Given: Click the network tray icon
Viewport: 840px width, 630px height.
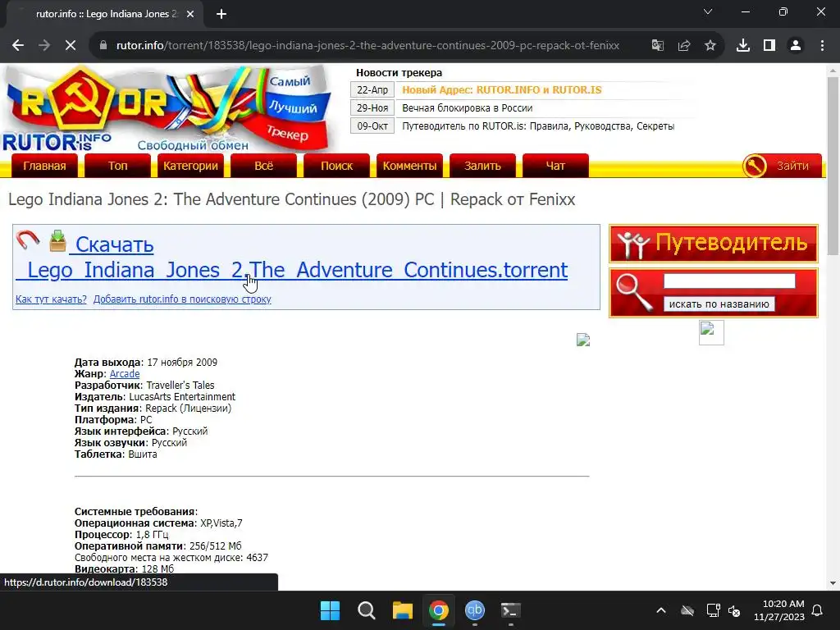Looking at the screenshot, I should click(713, 610).
